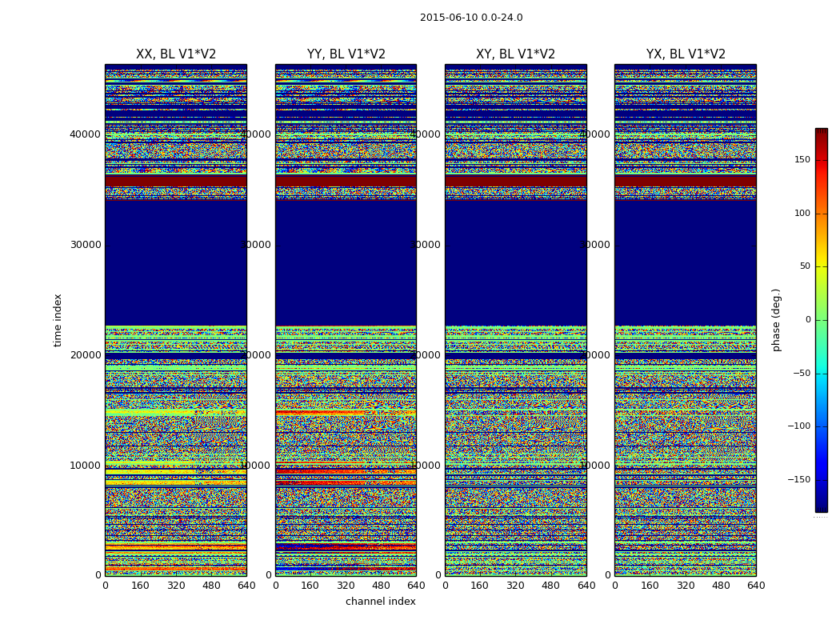Click the 160 channel tick under YX plot

pos(650,586)
